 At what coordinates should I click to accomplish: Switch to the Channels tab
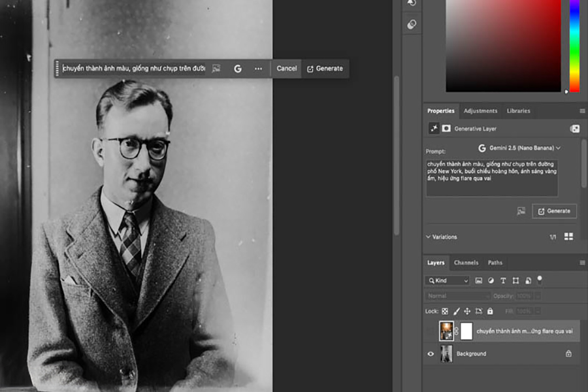(466, 263)
